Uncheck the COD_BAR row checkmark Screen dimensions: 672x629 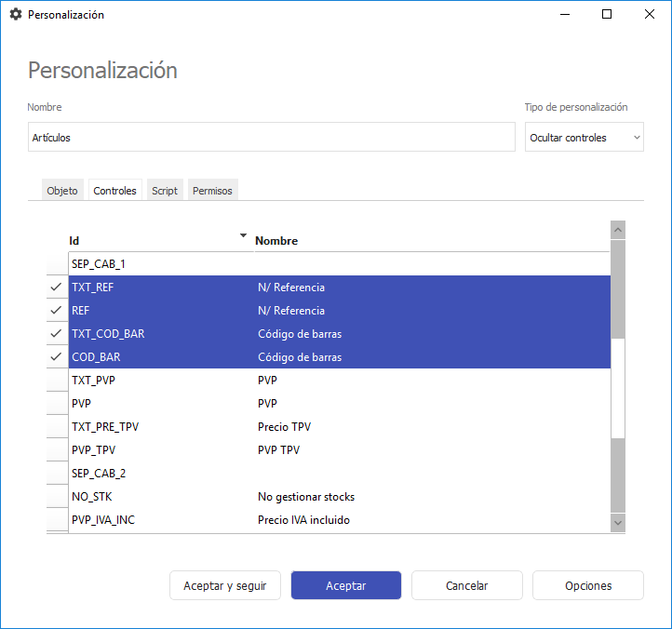(57, 357)
